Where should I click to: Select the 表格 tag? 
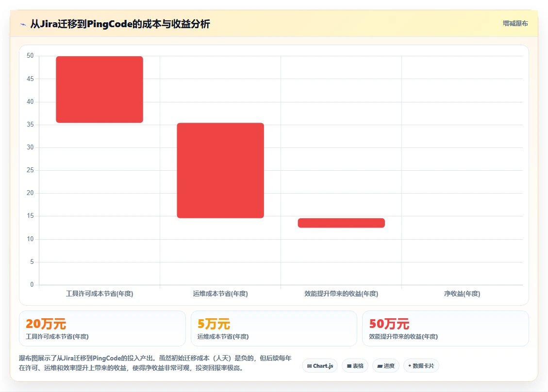(x=355, y=366)
